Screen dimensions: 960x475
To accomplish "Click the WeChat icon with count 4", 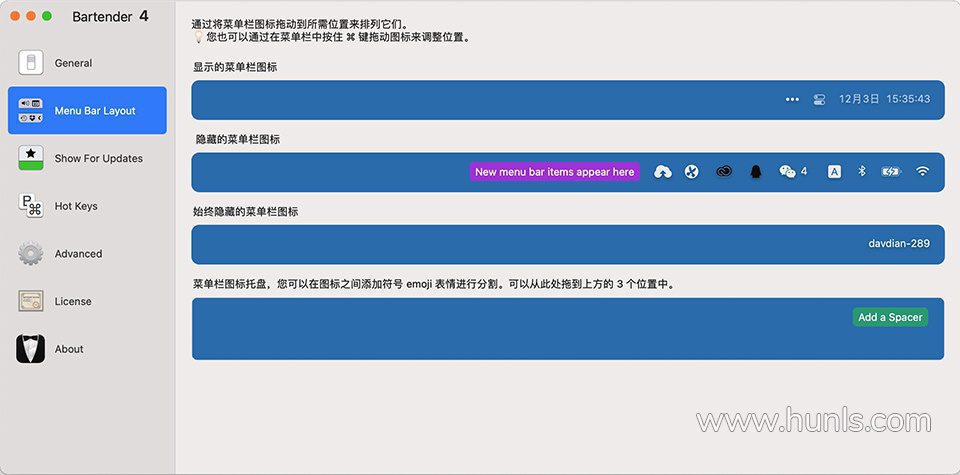I will (793, 172).
